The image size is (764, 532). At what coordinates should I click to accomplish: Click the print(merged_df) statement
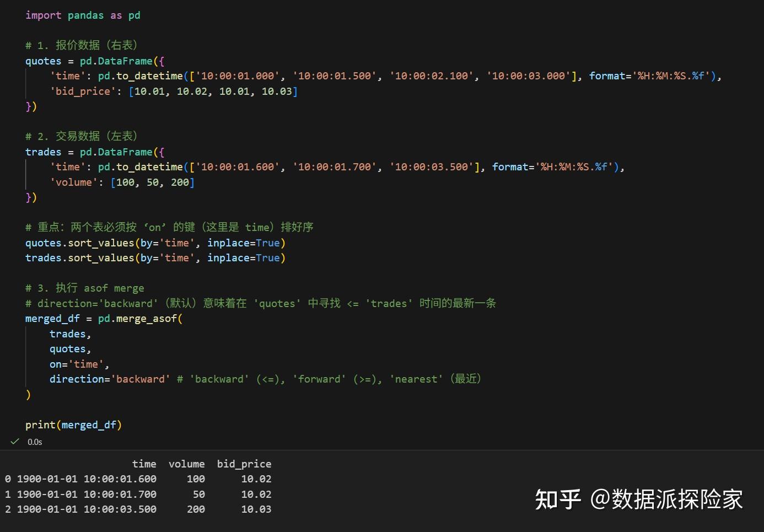(x=73, y=425)
